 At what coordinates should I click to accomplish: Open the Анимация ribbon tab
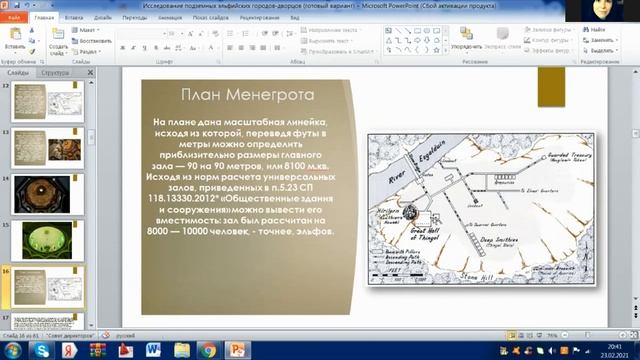click(x=170, y=18)
